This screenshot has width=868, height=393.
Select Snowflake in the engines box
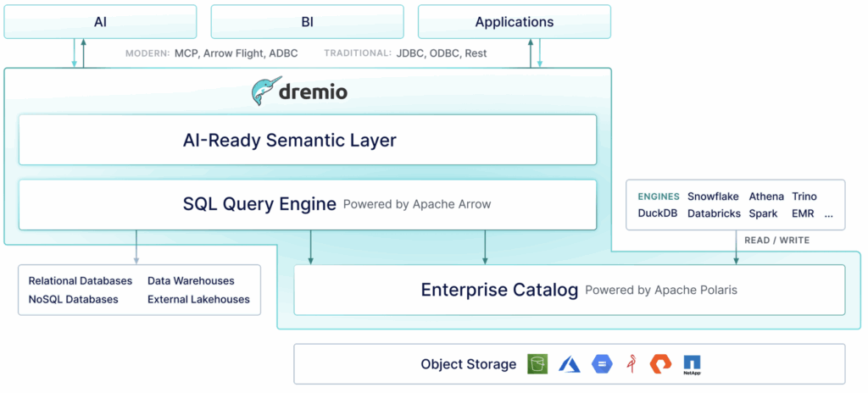point(713,196)
